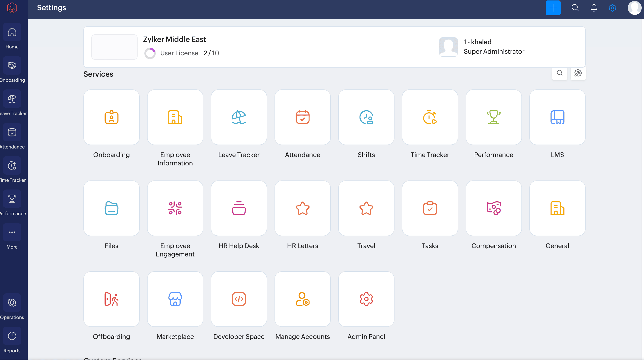Search services with magnifier icon

pyautogui.click(x=559, y=73)
